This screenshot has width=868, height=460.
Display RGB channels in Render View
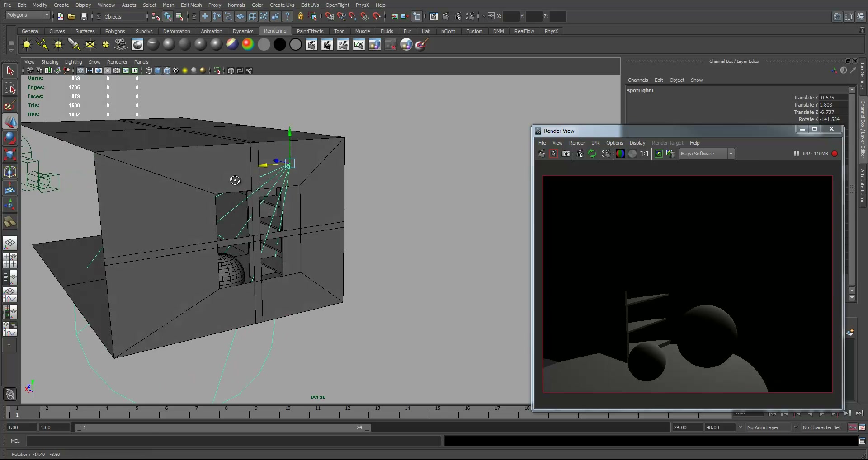[x=620, y=154]
